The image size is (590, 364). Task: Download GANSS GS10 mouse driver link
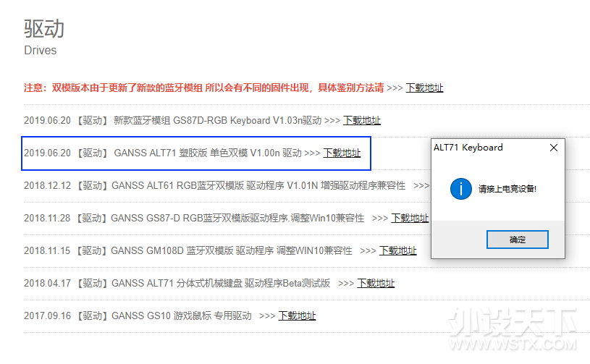tap(297, 316)
